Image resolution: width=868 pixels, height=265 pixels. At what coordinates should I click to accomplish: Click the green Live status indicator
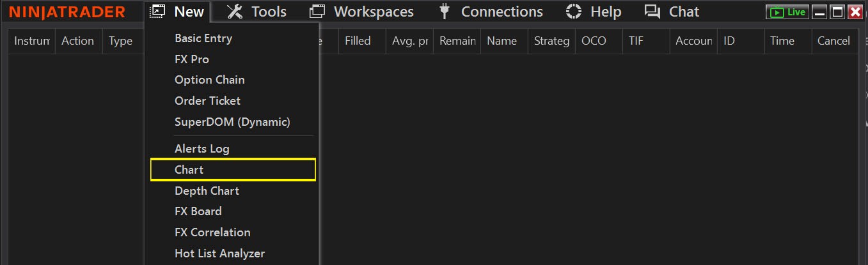[787, 12]
